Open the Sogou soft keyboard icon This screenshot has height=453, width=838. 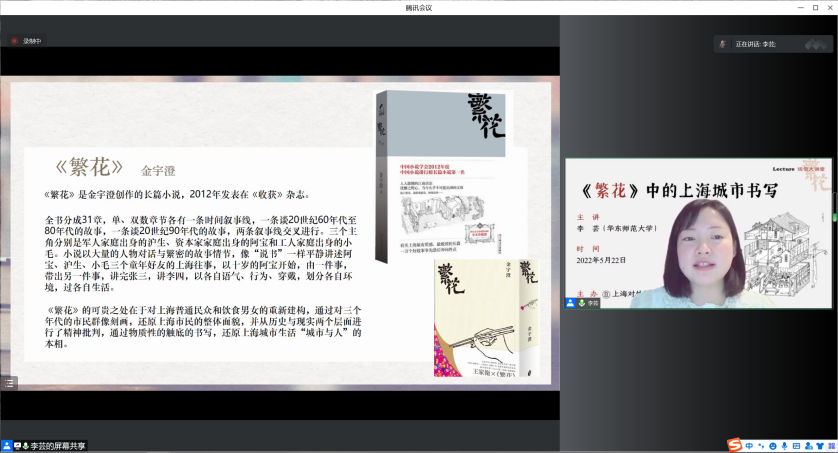797,445
